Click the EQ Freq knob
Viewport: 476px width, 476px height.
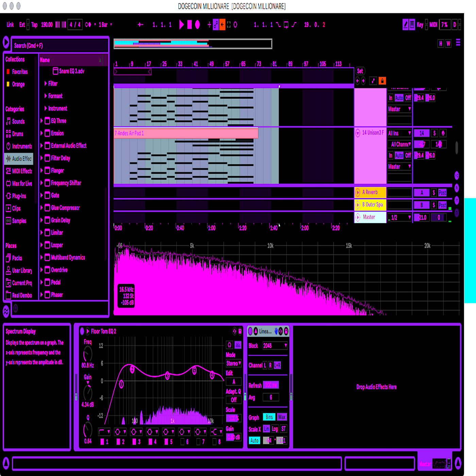click(88, 354)
